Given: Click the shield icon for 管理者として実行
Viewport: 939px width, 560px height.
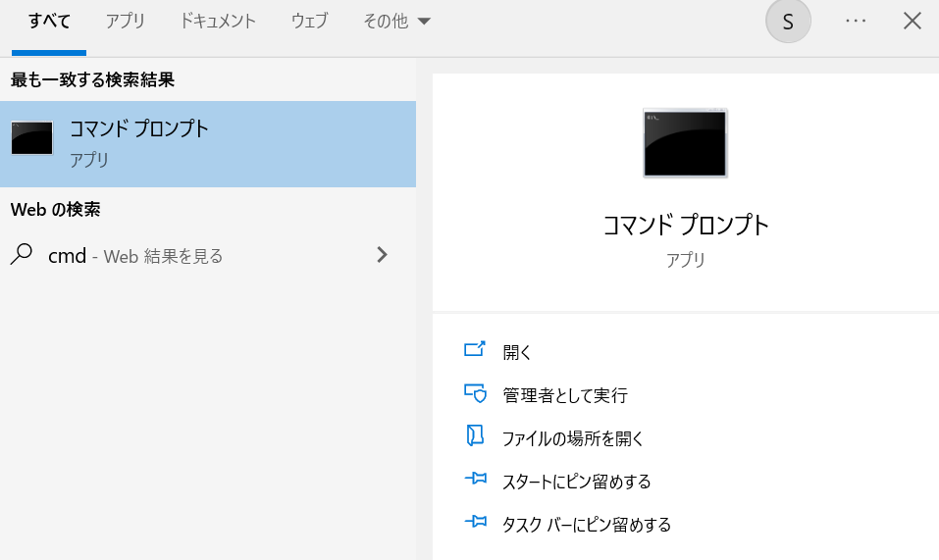Looking at the screenshot, I should [475, 394].
